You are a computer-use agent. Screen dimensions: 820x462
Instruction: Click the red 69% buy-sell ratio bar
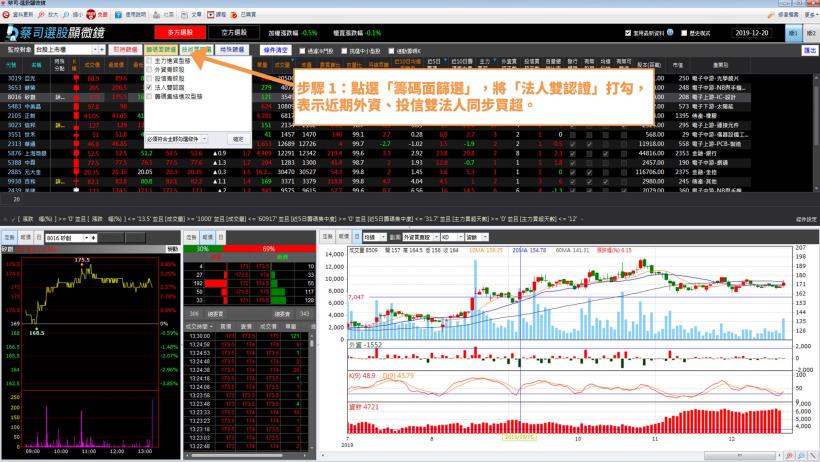coord(269,249)
